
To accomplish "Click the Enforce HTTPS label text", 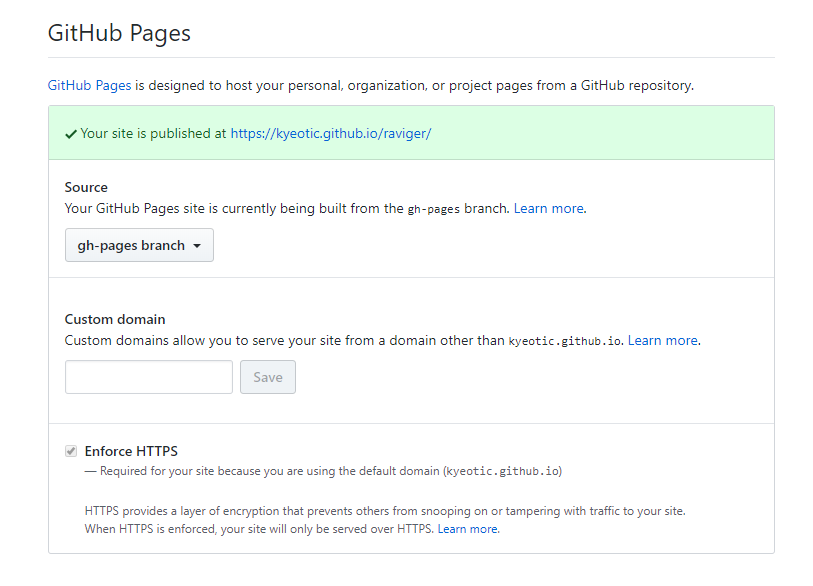I will 131,451.
